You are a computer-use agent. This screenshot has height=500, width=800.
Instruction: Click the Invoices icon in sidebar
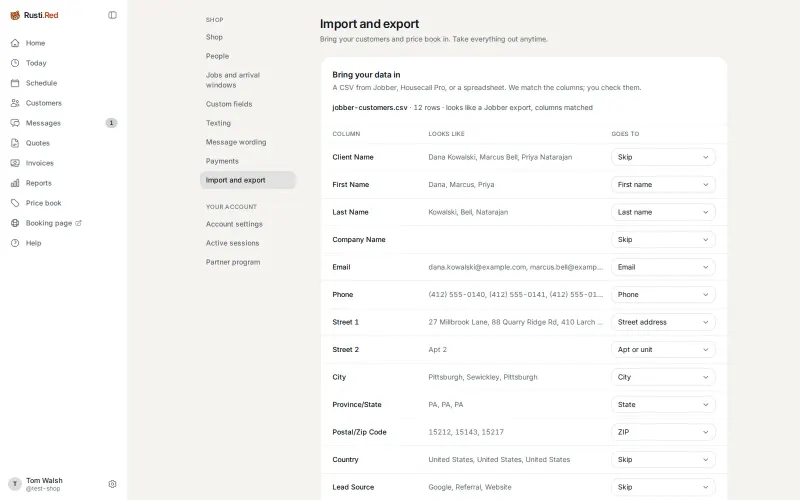tap(15, 163)
